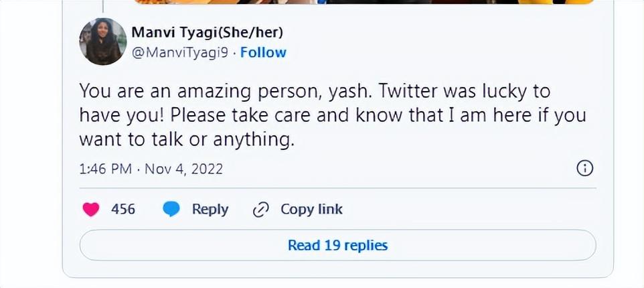644x288 pixels.
Task: Like the tweet with the heart icon
Action: pyautogui.click(x=90, y=210)
